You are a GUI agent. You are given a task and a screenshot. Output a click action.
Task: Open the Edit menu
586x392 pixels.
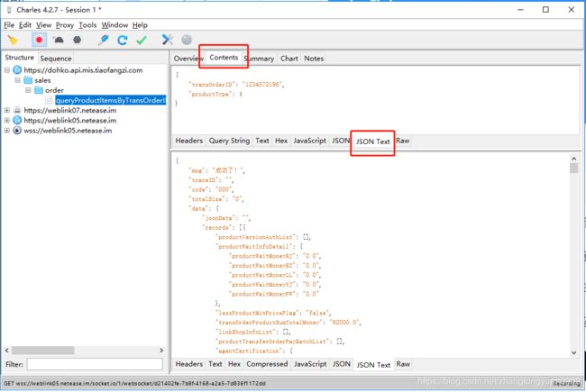click(25, 25)
